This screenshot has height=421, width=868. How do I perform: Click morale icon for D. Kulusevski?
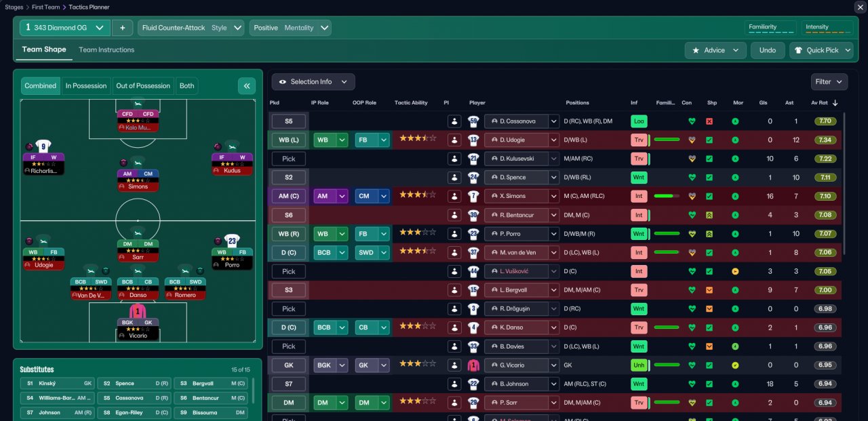coord(735,159)
